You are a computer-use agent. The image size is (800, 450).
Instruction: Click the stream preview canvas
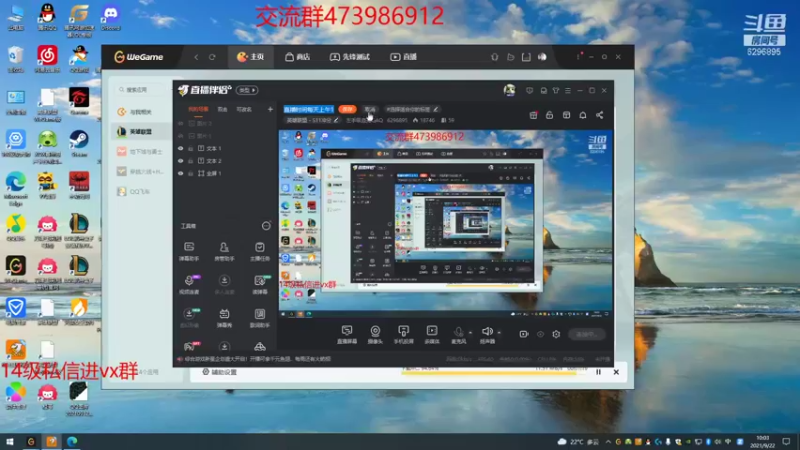coord(445,224)
